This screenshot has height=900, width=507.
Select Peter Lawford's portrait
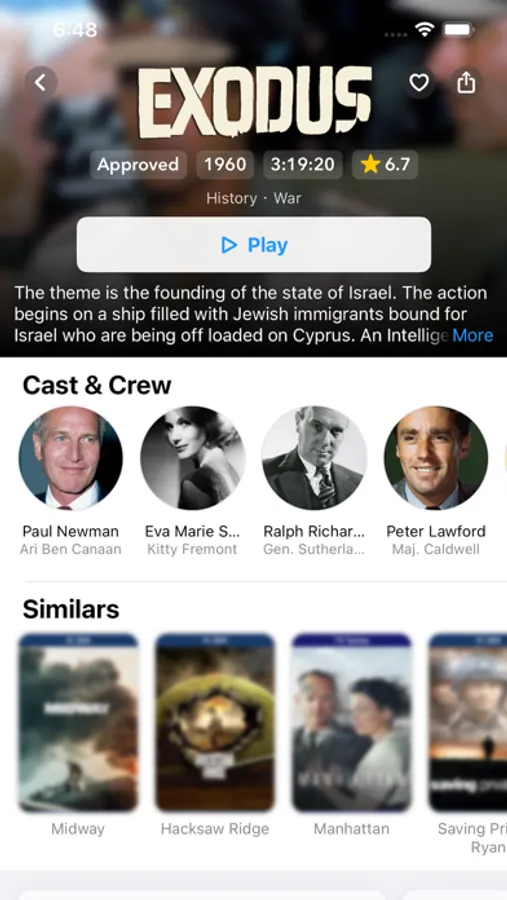[436, 458]
